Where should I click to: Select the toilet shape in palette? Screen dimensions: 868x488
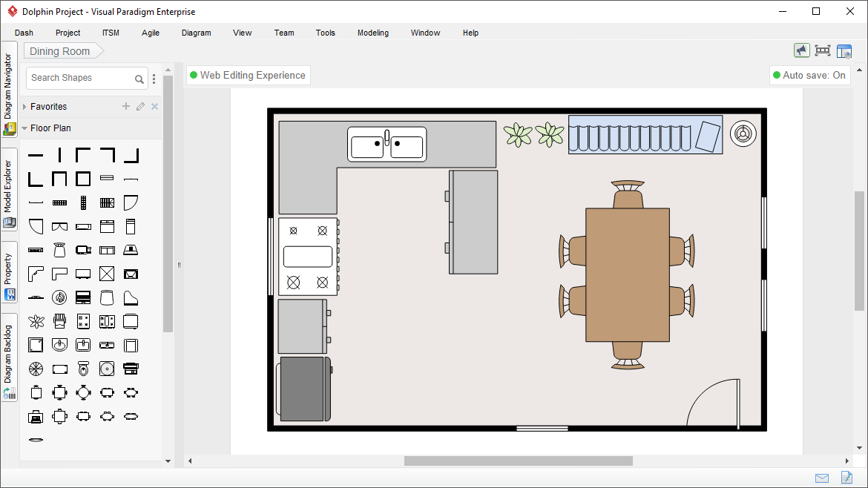(83, 369)
